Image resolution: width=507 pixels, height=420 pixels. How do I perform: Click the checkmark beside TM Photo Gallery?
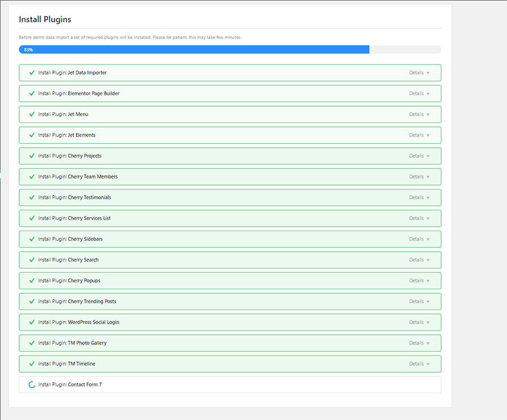point(32,343)
